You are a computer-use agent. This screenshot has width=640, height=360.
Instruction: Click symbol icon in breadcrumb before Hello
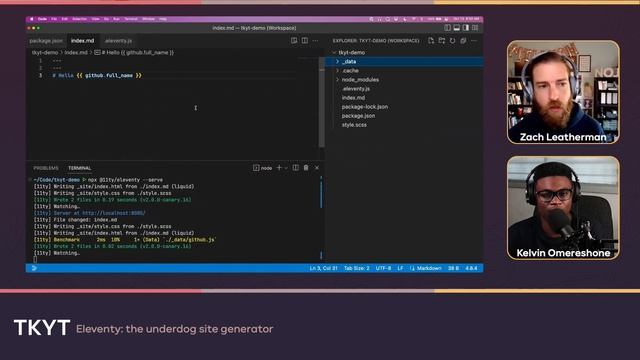point(97,53)
